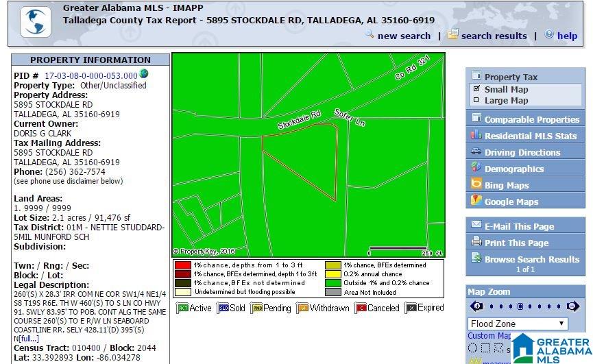Select the square custom map shape tool
The height and width of the screenshot is (364, 593).
point(486,348)
